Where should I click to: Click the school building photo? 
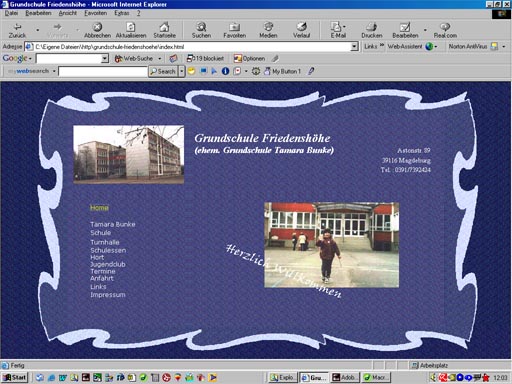[x=128, y=154]
